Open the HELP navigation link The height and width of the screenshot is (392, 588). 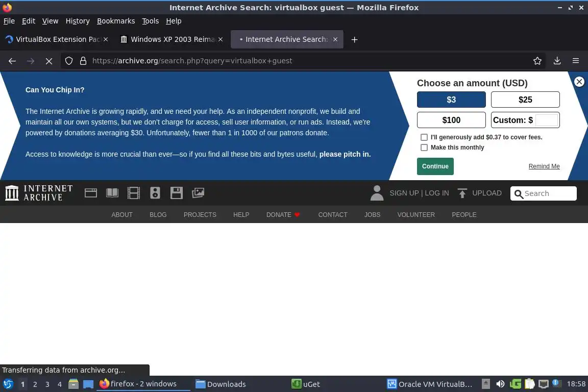(x=241, y=215)
